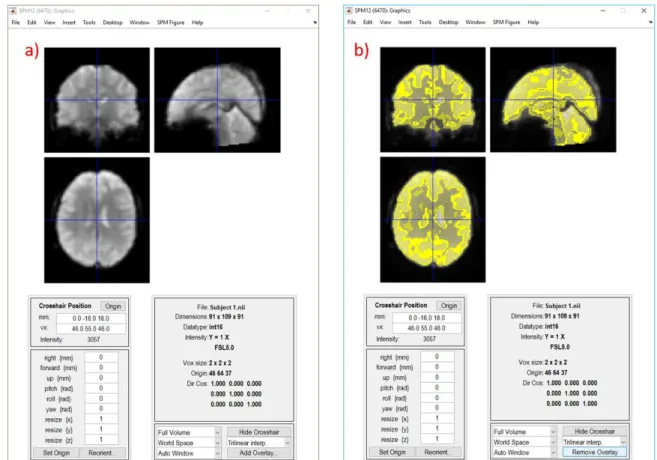Click roll (rad) field in right window
Viewport: 657px width, 460px height.
[x=437, y=398]
